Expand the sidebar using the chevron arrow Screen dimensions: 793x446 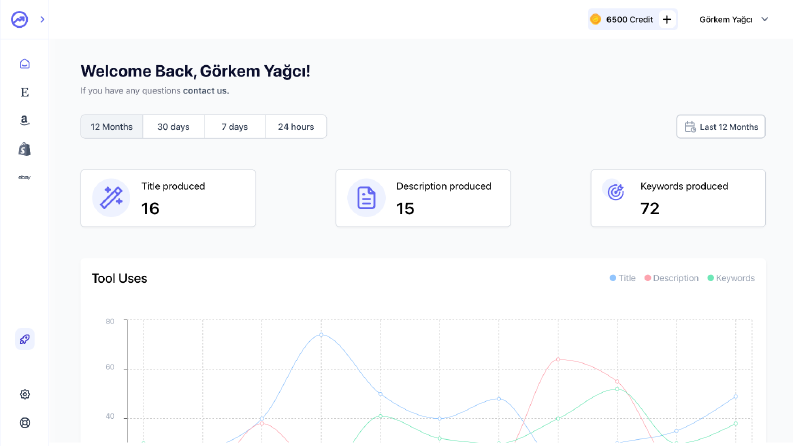pyautogui.click(x=42, y=20)
